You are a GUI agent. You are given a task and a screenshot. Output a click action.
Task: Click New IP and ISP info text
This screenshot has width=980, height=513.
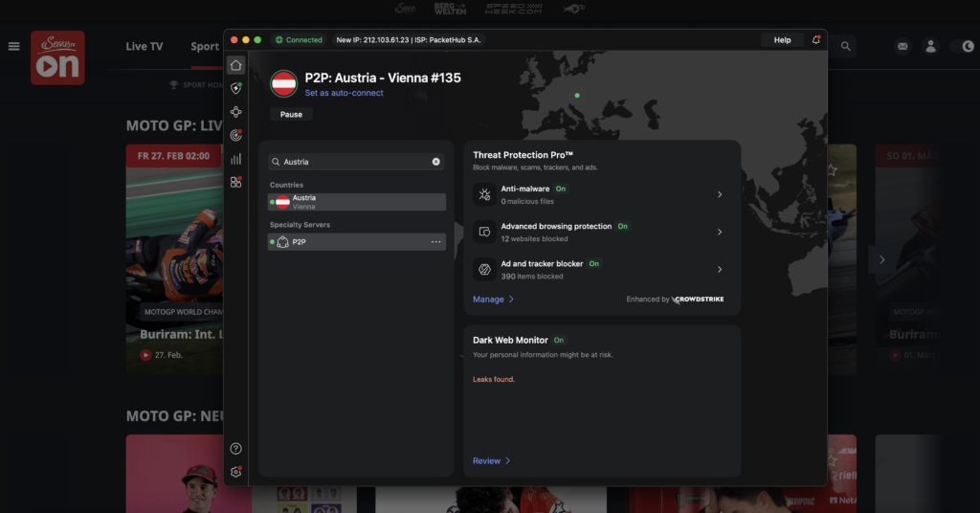pyautogui.click(x=409, y=40)
